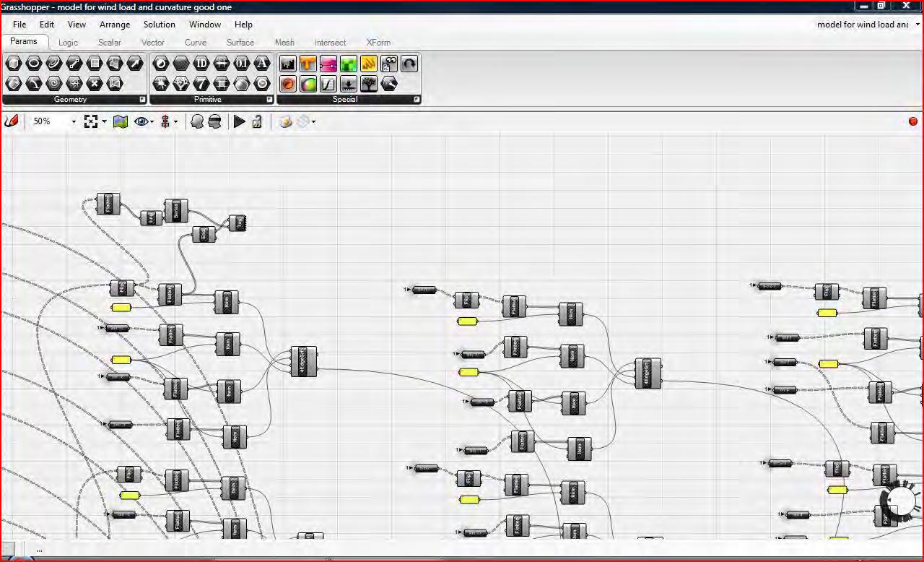Open the 50% zoom level dropdown

tap(73, 122)
